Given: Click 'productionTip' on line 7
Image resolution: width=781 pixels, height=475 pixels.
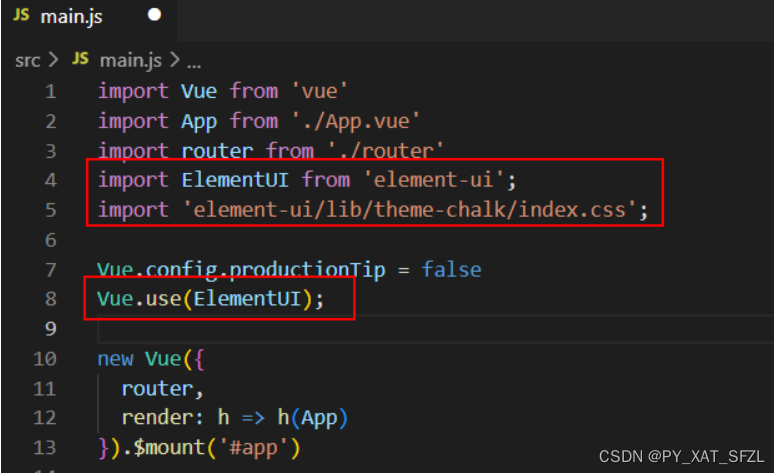Looking at the screenshot, I should pos(307,270).
